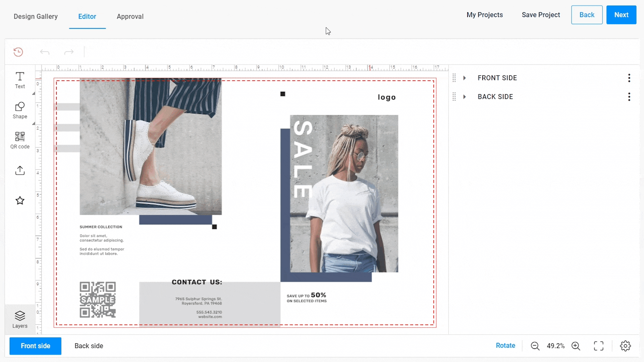
Task: Switch to the Back side tab
Action: (89, 346)
